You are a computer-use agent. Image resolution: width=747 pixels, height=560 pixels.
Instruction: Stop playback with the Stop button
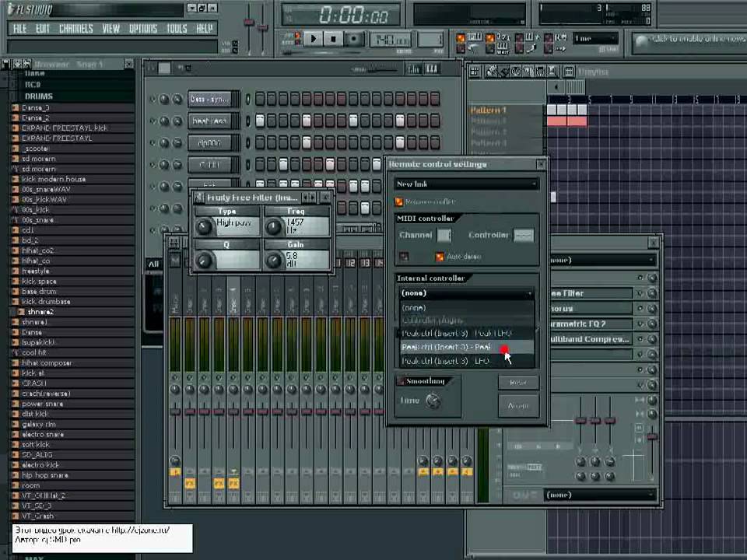(x=334, y=39)
